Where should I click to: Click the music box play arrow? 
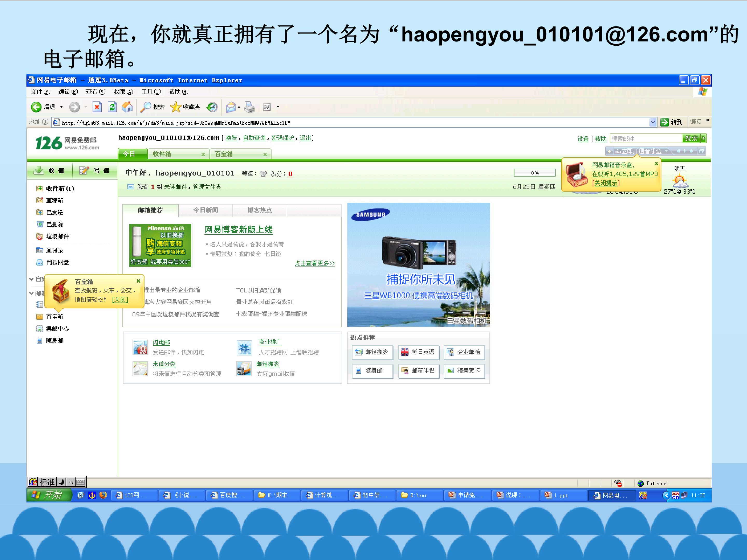point(684,151)
